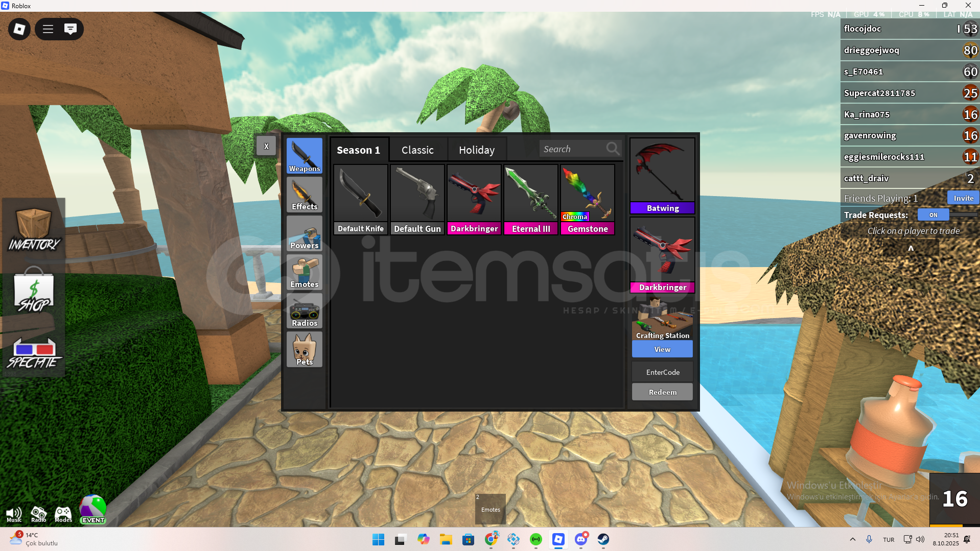The image size is (980, 551).
Task: Select the Spectate glasses icon
Action: pyautogui.click(x=34, y=353)
